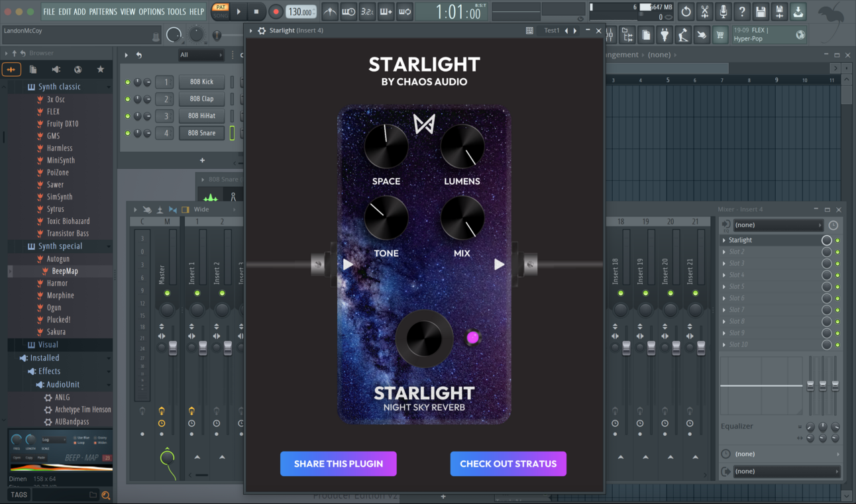Click the tempo tapper icon
Viewport: 856px width, 504px height.
(x=683, y=35)
